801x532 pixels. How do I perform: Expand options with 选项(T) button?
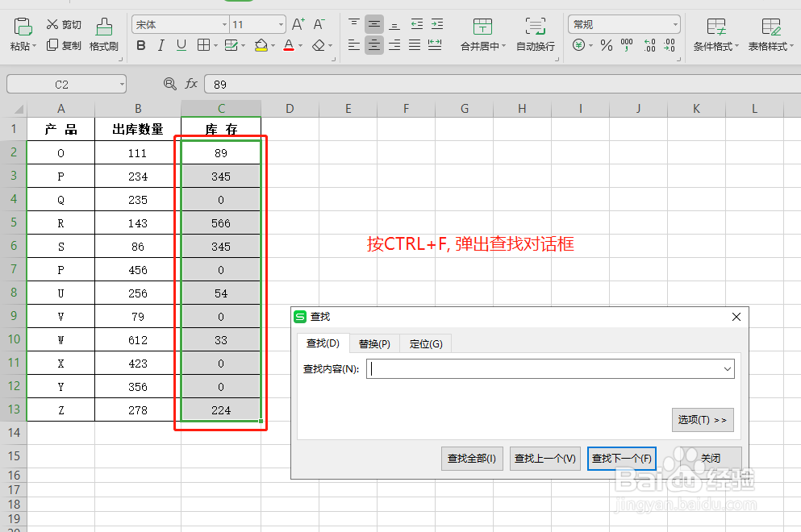[702, 419]
